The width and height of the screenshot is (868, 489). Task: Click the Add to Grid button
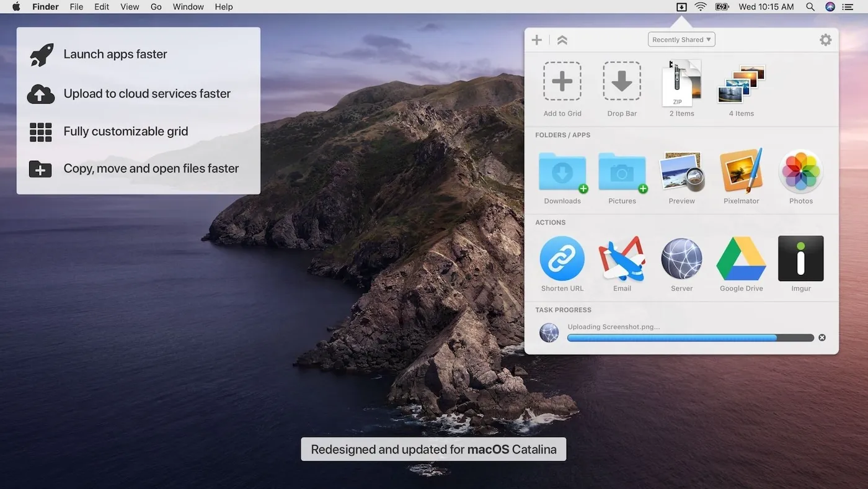click(562, 81)
